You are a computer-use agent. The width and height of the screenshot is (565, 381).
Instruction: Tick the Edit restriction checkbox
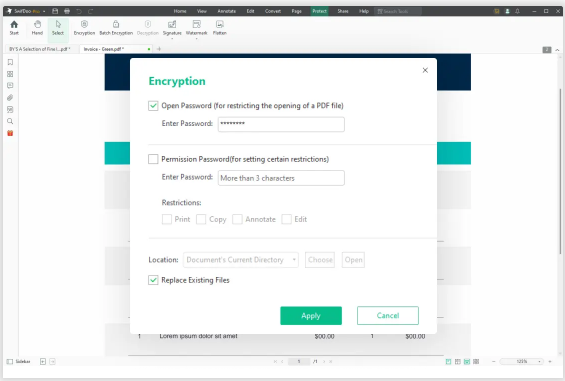(x=286, y=219)
